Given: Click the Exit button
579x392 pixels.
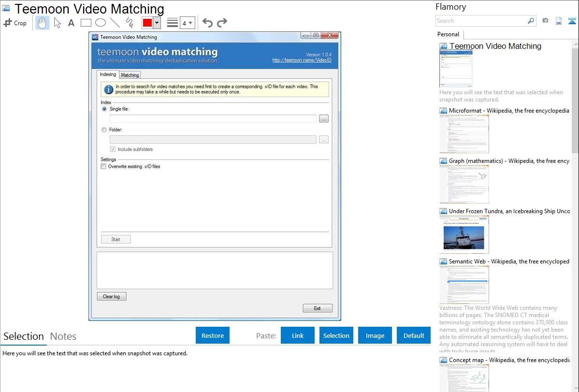Looking at the screenshot, I should (318, 308).
